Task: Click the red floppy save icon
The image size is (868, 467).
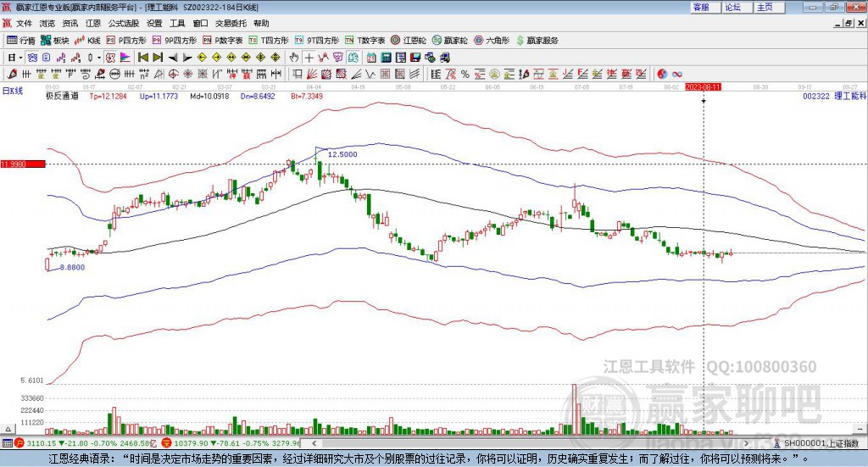Action: point(415,58)
